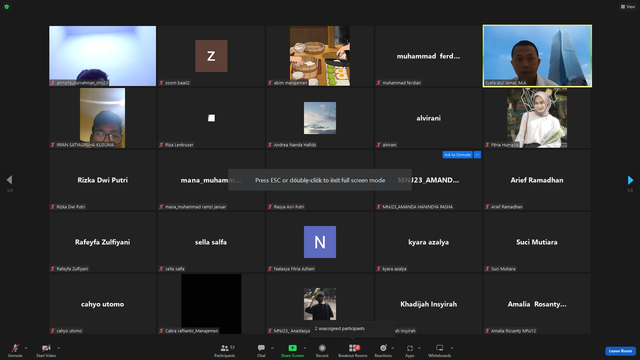Select Syafa'atul Jamal video tile
Viewport: 640px width, 360px height.
click(x=537, y=56)
